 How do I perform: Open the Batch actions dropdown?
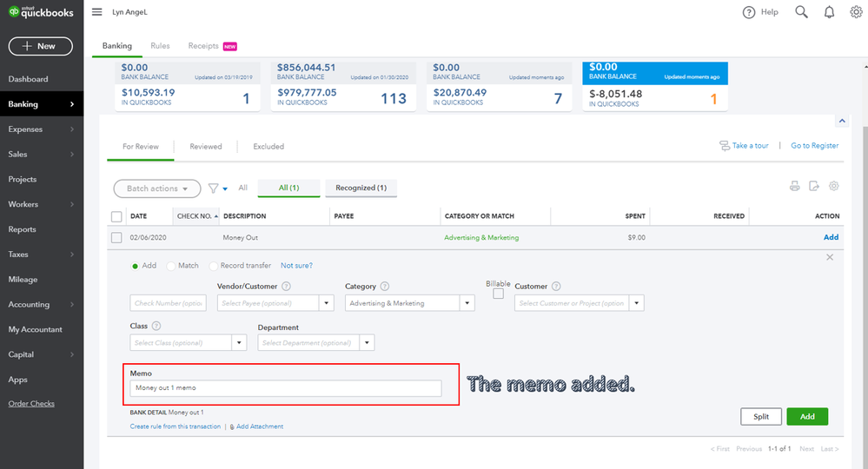pos(157,188)
